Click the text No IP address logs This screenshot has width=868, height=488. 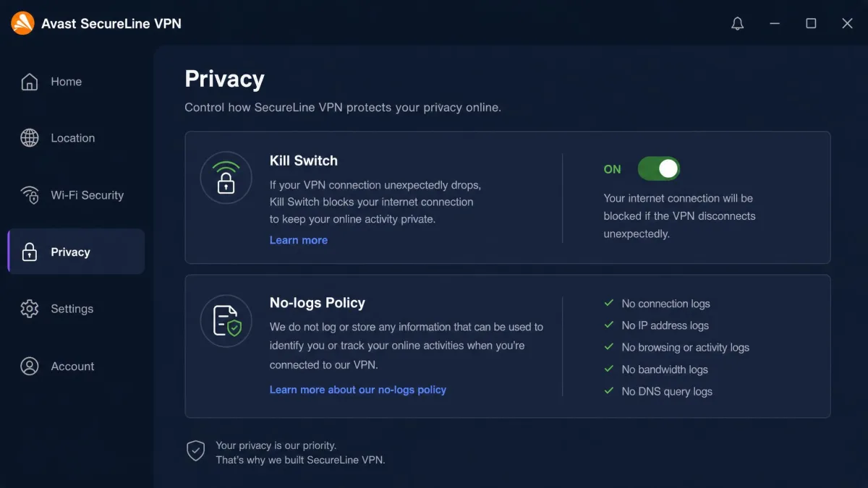click(x=665, y=325)
